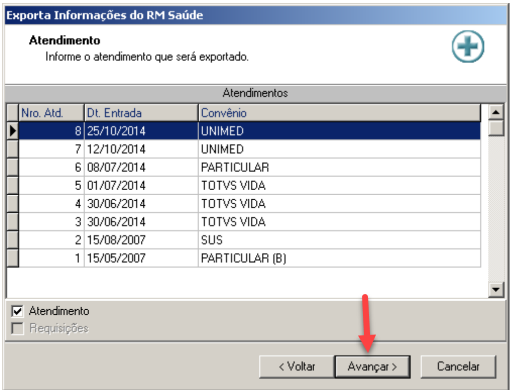Viewport: 510px width, 390px height.
Task: Select the date cell 08/07/2014
Action: pos(141,167)
